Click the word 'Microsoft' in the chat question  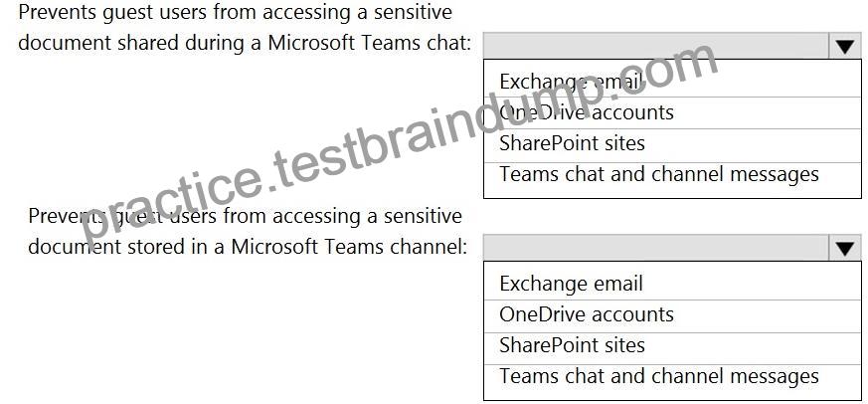[313, 43]
